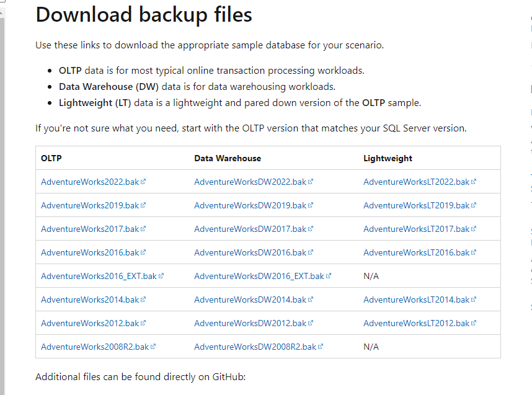532x395 pixels.
Task: Click external-link icon next to AdventureWorksDW2019.bak
Action: (x=311, y=205)
